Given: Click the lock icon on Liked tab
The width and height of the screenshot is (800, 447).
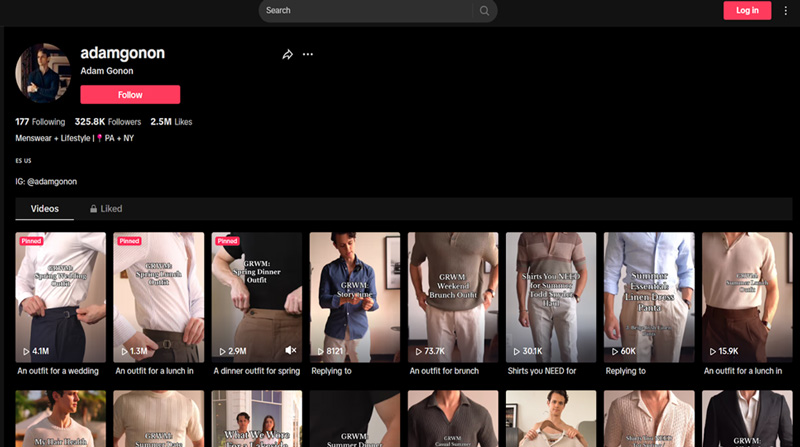Looking at the screenshot, I should coord(94,209).
